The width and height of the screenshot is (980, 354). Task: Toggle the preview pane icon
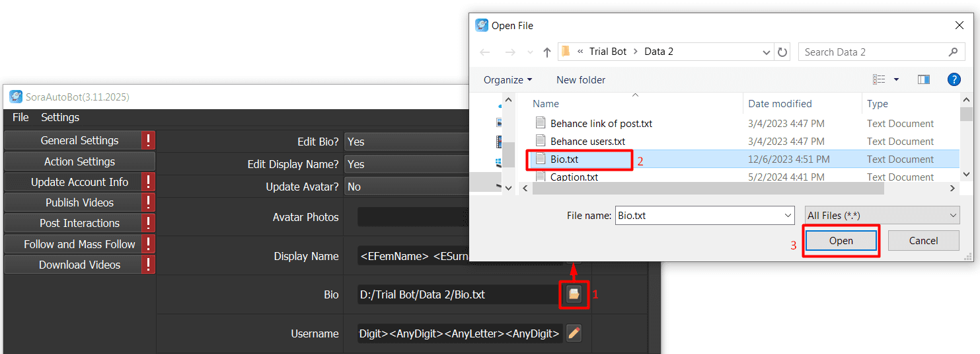click(924, 79)
